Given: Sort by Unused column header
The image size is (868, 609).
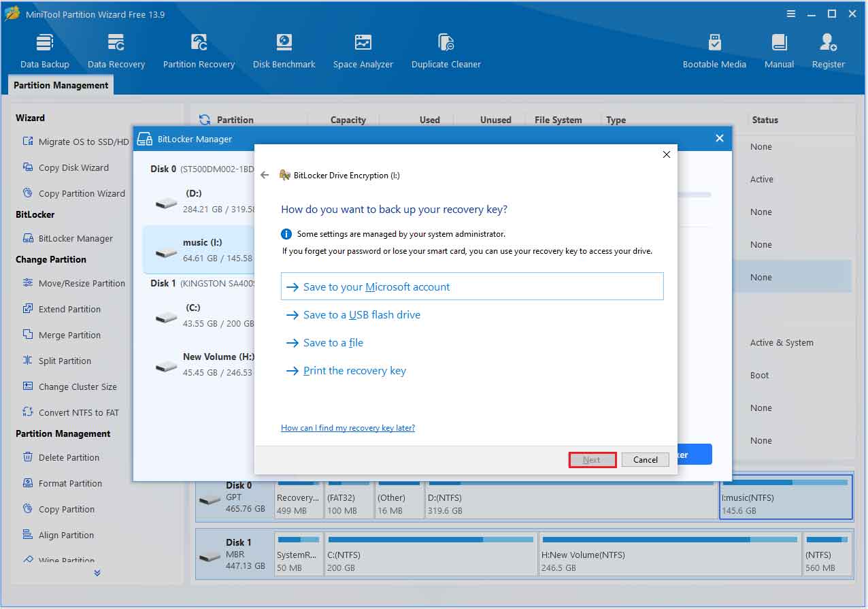Looking at the screenshot, I should [495, 120].
